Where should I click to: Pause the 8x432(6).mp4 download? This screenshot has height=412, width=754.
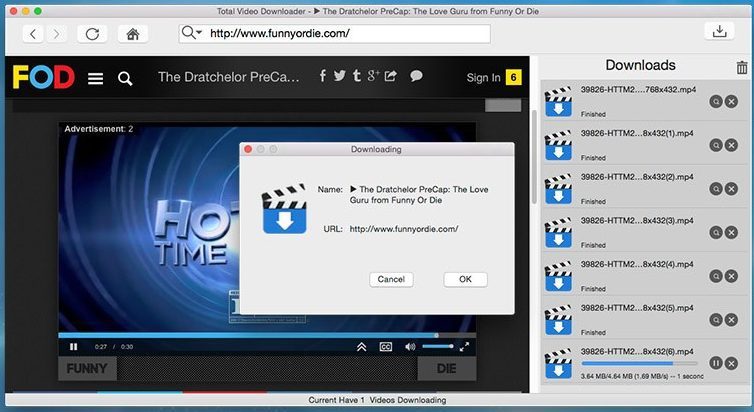tap(716, 363)
